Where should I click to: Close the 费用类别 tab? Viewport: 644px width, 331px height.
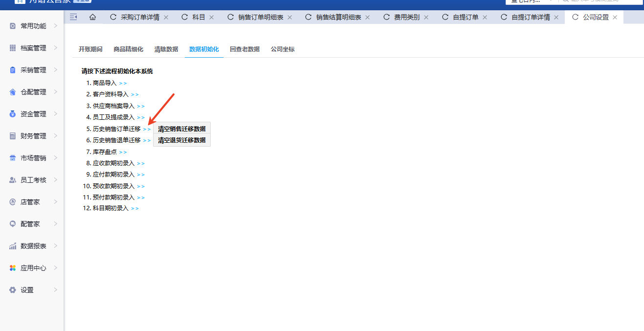coord(426,17)
